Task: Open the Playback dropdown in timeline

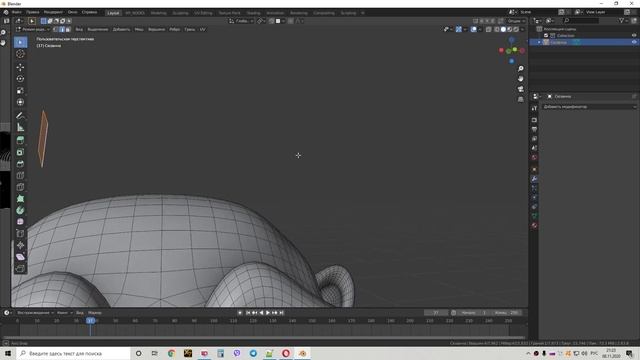Action: point(35,313)
